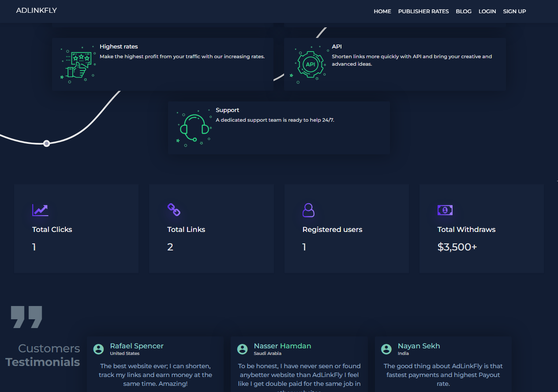Click the dot marker on the curved line

[46, 143]
